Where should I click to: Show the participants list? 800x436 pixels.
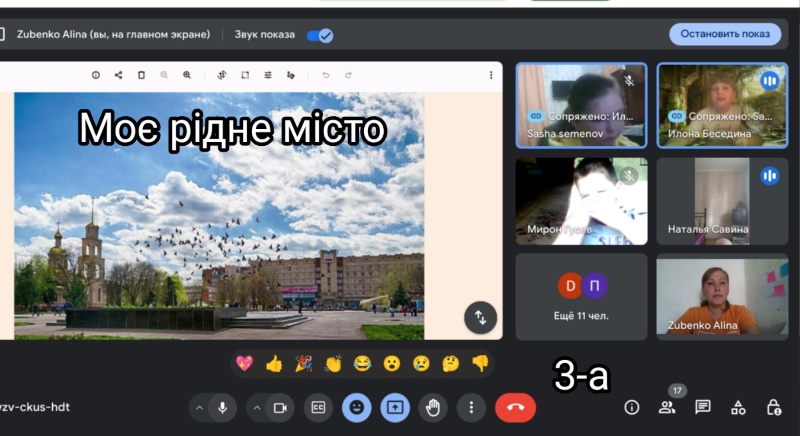click(x=667, y=407)
